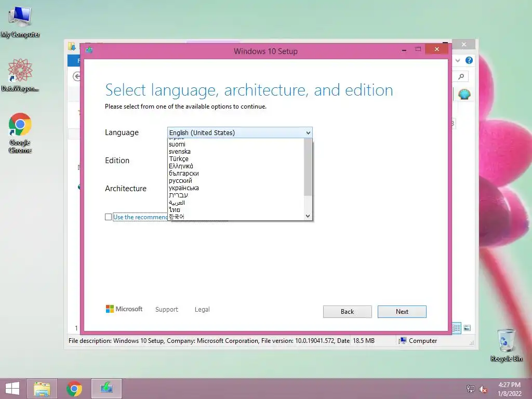This screenshot has width=532, height=399.
Task: Switch Explorer to details view icon
Action: (457, 328)
